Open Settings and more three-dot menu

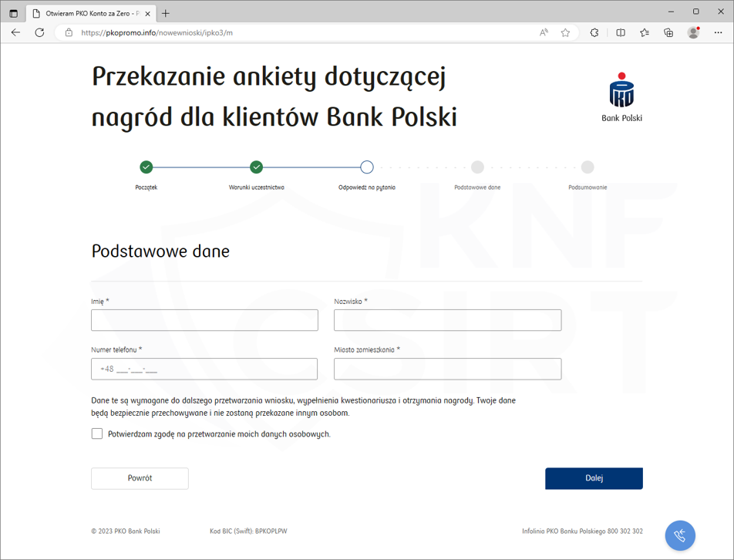click(718, 32)
